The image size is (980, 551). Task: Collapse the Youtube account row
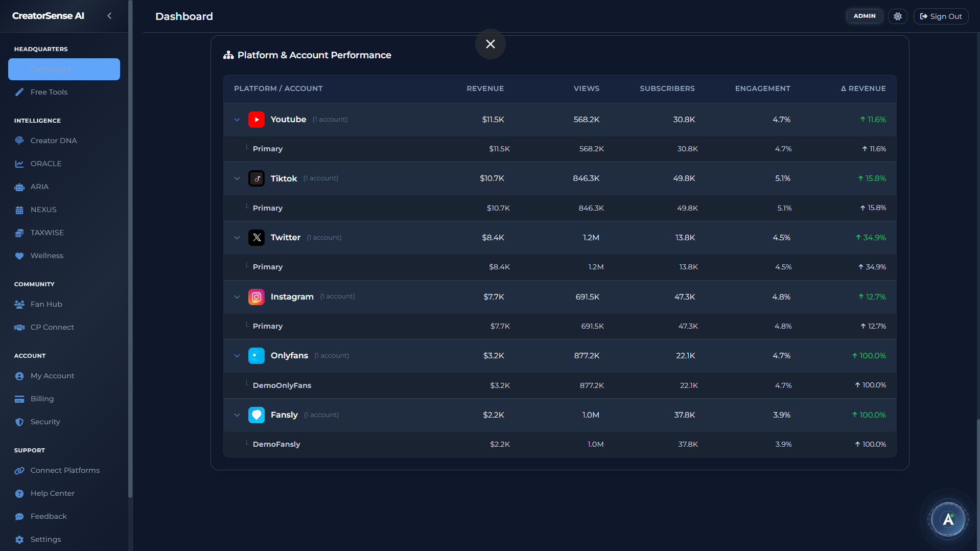pyautogui.click(x=237, y=119)
